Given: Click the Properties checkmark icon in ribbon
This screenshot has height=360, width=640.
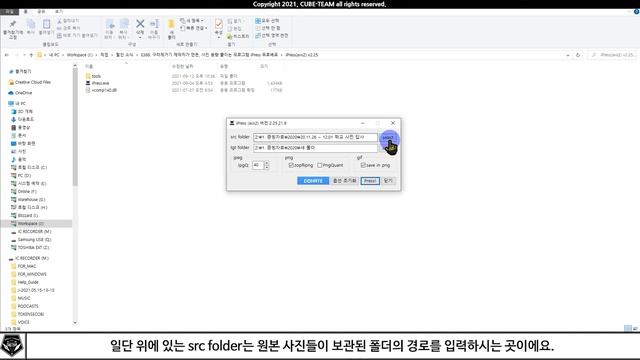Looking at the screenshot, I should point(219,24).
